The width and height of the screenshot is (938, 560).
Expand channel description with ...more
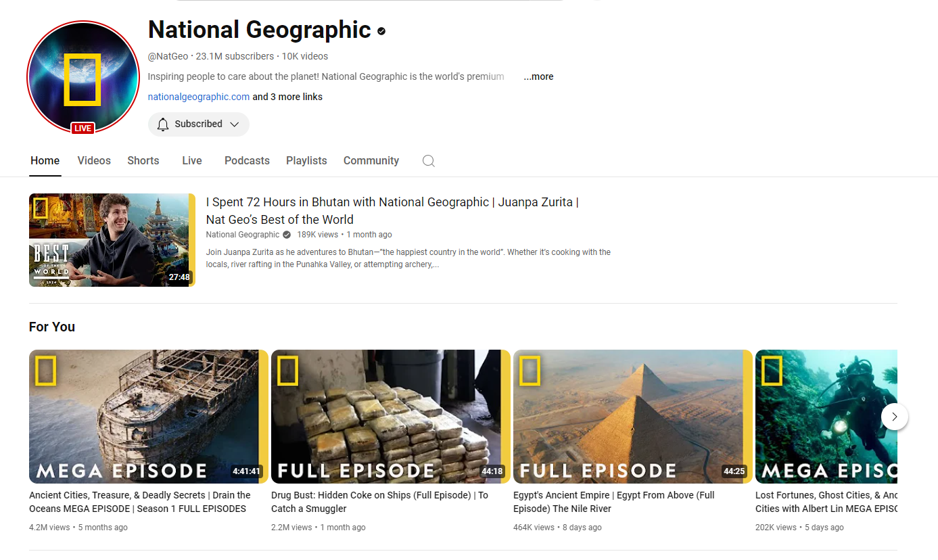(x=538, y=76)
